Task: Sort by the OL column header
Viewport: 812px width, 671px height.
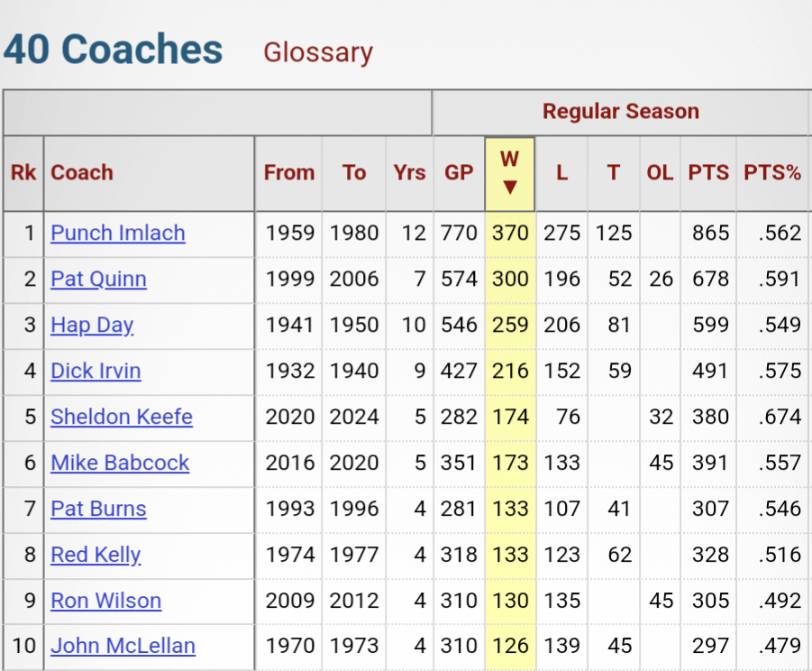Action: coord(660,173)
